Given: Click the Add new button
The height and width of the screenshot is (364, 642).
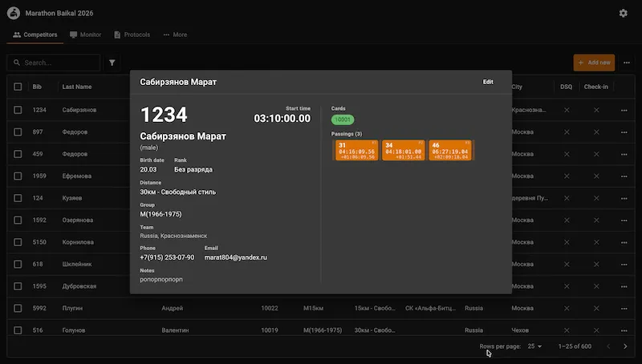Looking at the screenshot, I should point(594,63).
